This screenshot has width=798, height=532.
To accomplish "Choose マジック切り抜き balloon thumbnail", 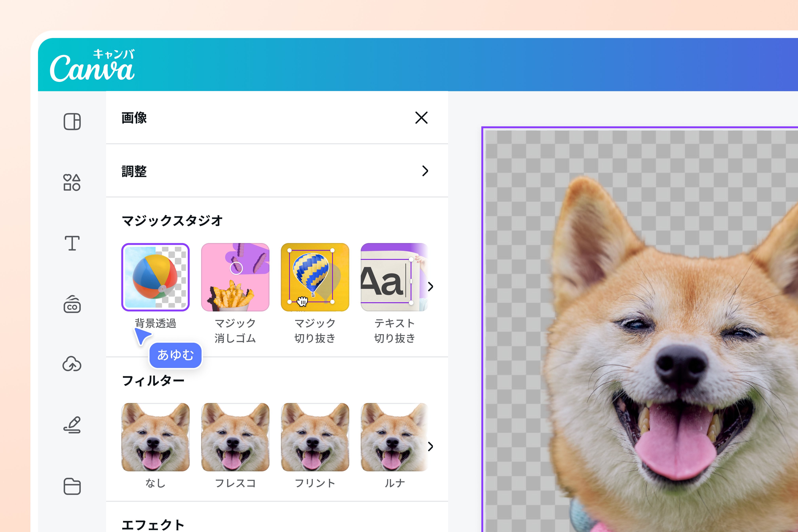I will coord(315,277).
